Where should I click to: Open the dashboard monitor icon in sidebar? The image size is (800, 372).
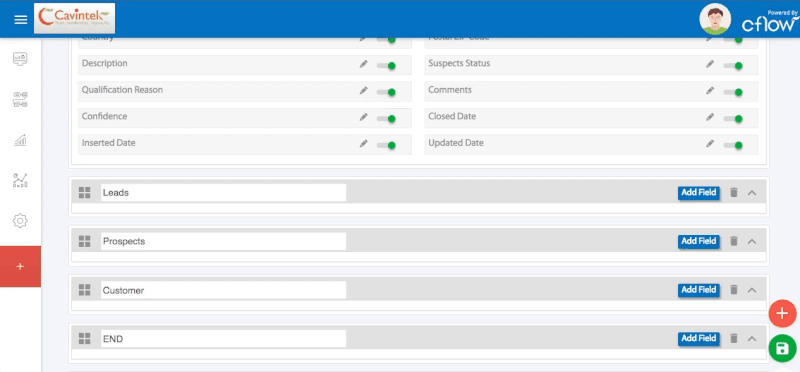(20, 59)
